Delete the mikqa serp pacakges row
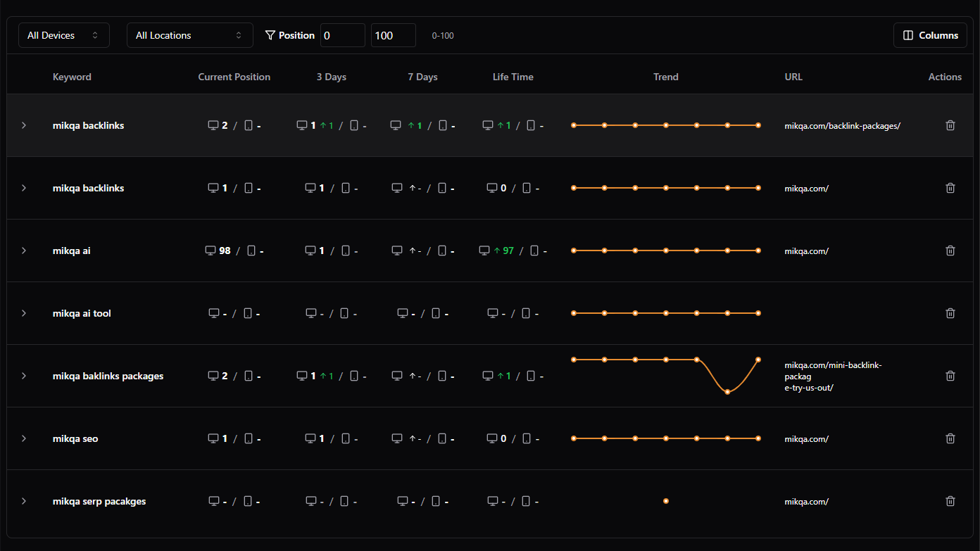980x551 pixels. 950,501
